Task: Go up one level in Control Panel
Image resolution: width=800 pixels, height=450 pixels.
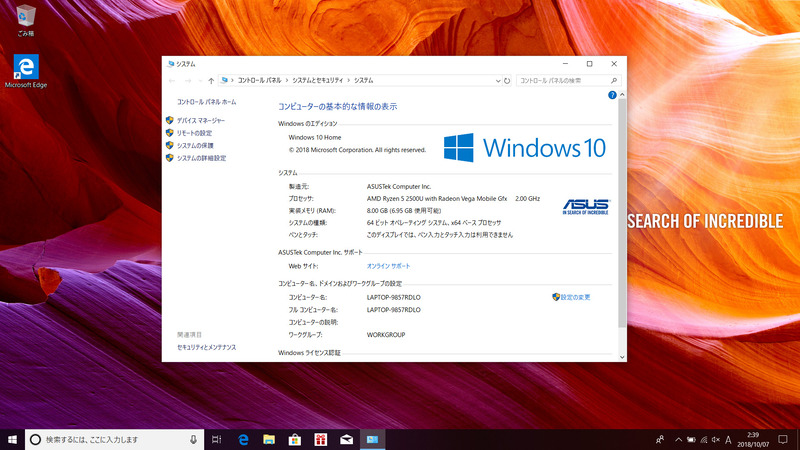Action: (211, 81)
